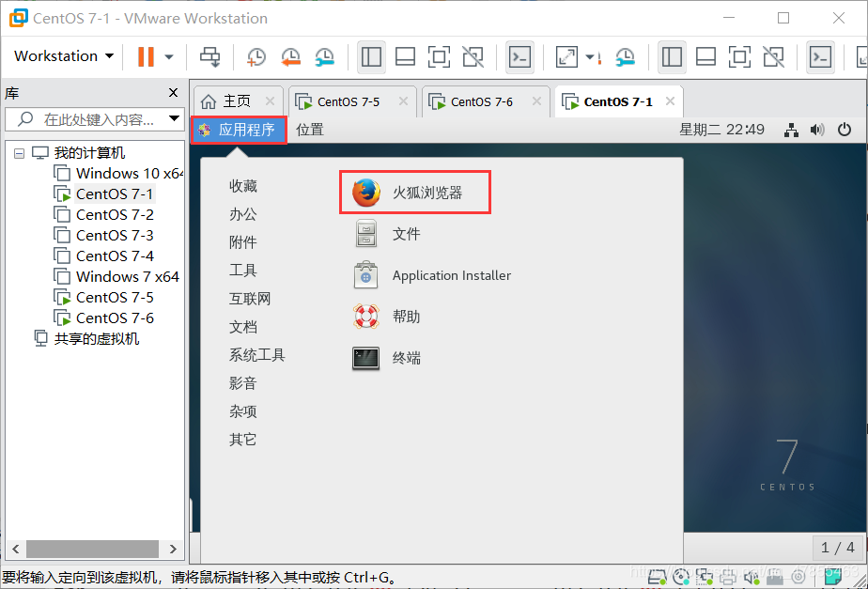Select 我的计算机 in the library tree
868x589 pixels.
pos(89,153)
